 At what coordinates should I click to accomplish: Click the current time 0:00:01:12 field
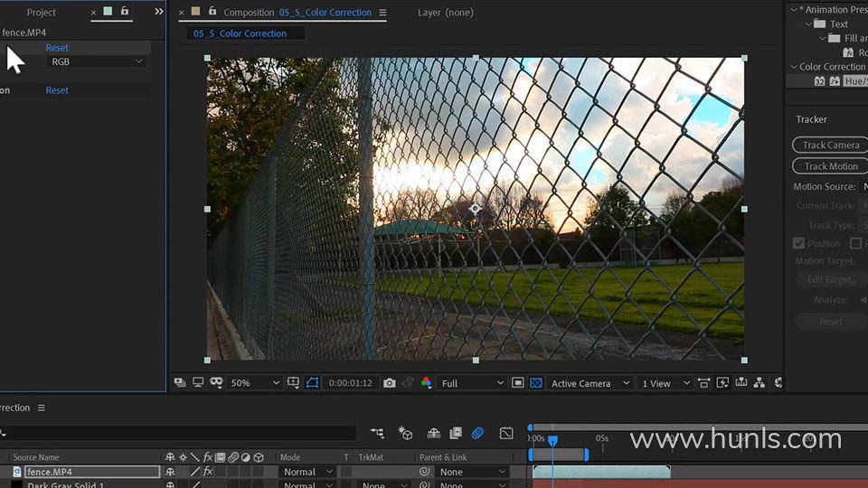(x=351, y=383)
